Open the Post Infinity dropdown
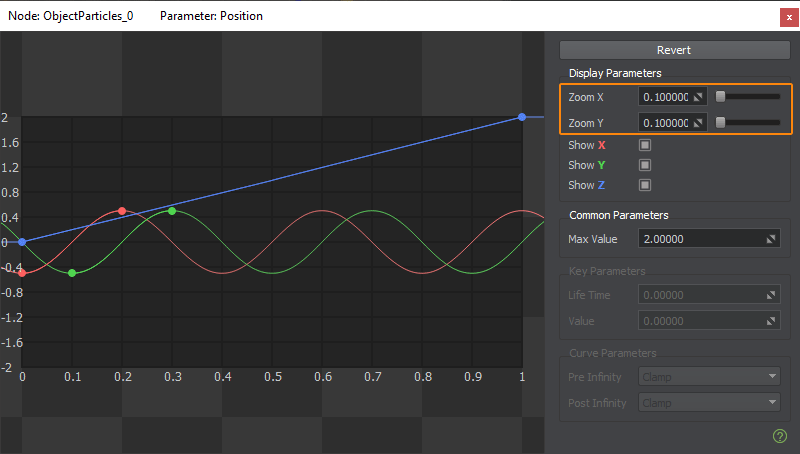800x454 pixels. point(709,402)
